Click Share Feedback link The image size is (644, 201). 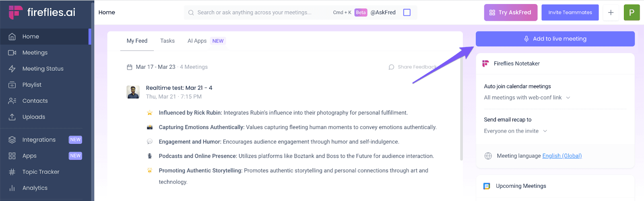(417, 67)
